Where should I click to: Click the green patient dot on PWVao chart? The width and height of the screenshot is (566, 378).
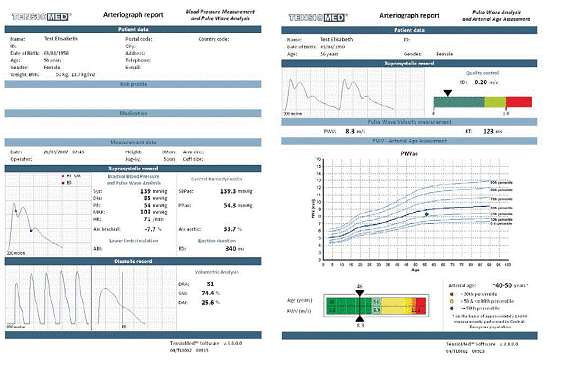pyautogui.click(x=427, y=214)
